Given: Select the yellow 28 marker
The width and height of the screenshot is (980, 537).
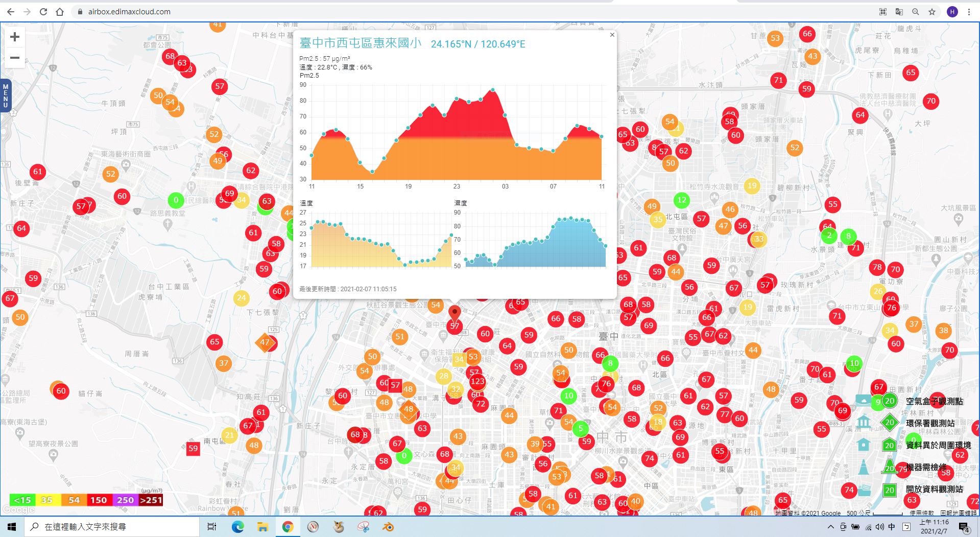Looking at the screenshot, I should 444,376.
